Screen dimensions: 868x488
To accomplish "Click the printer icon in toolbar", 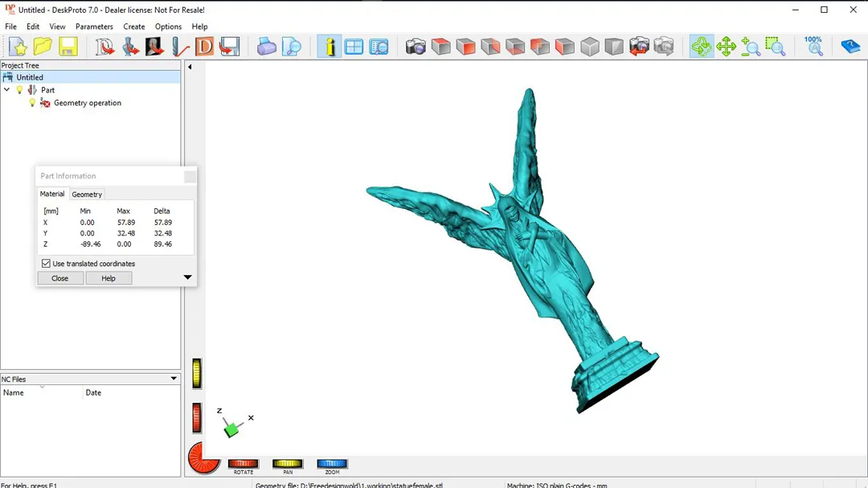I will pos(266,47).
